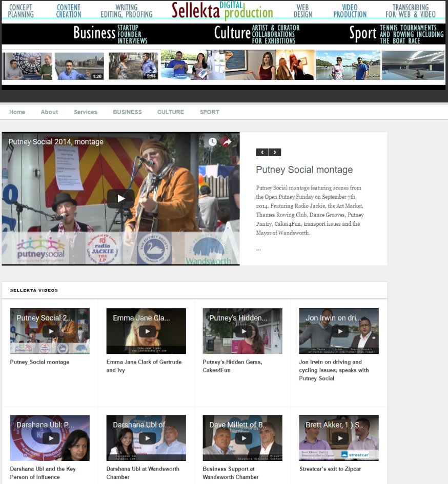The width and height of the screenshot is (448, 484).
Task: Open the Home menu item
Action: click(17, 112)
